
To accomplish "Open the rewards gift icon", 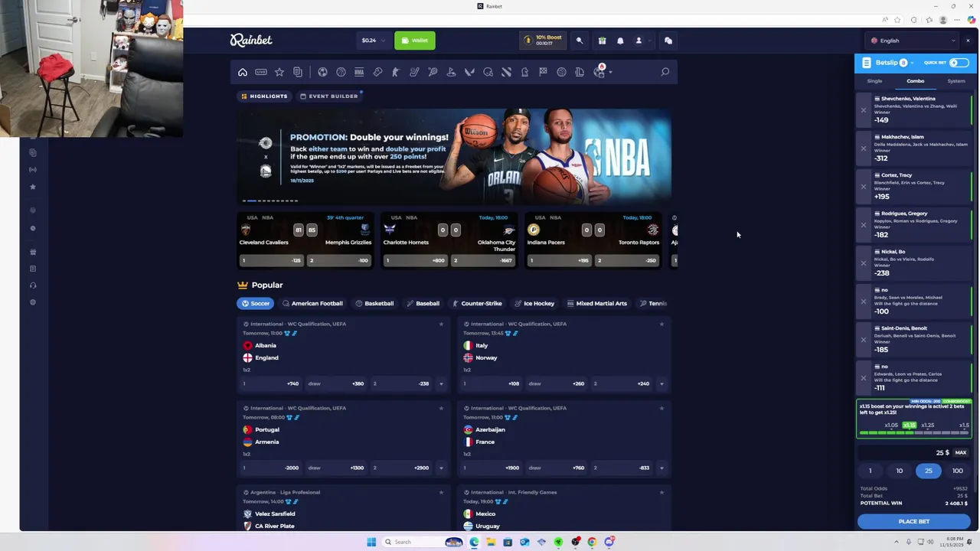I will (602, 41).
